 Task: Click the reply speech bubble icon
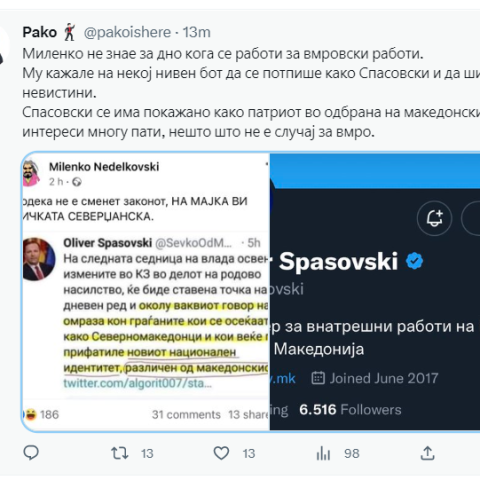pos(31,453)
